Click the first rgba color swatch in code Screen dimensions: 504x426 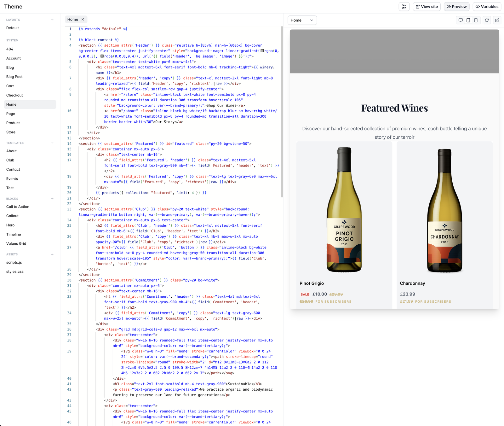(x=262, y=51)
